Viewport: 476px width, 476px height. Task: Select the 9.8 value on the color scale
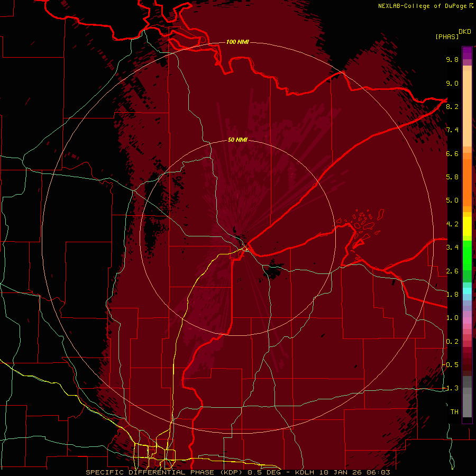click(452, 59)
